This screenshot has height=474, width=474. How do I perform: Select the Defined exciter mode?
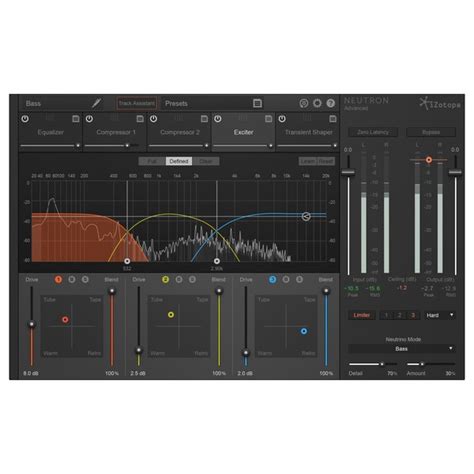179,161
